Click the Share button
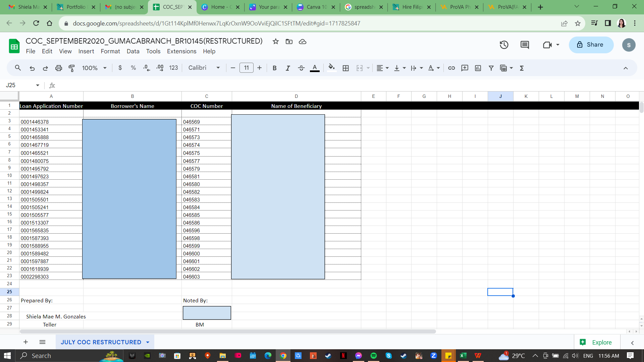644x362 pixels. pos(591,45)
